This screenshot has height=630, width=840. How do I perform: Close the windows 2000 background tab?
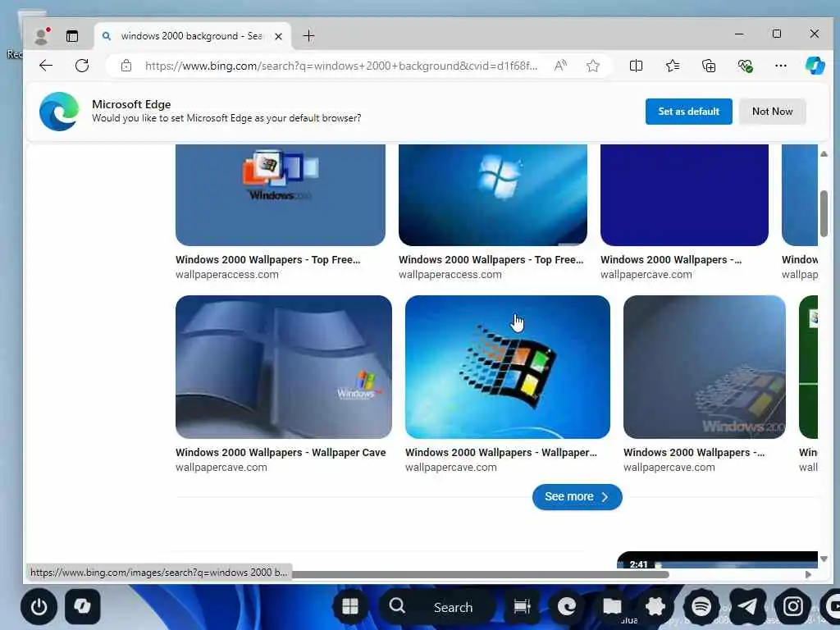279,36
